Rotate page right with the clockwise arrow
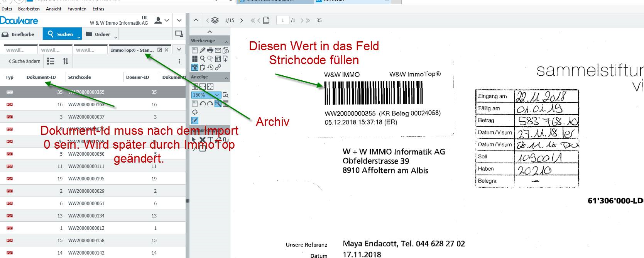This screenshot has height=258, width=644. tap(210, 104)
